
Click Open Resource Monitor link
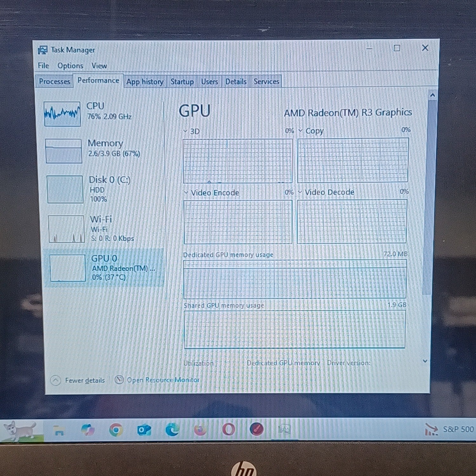pos(163,380)
